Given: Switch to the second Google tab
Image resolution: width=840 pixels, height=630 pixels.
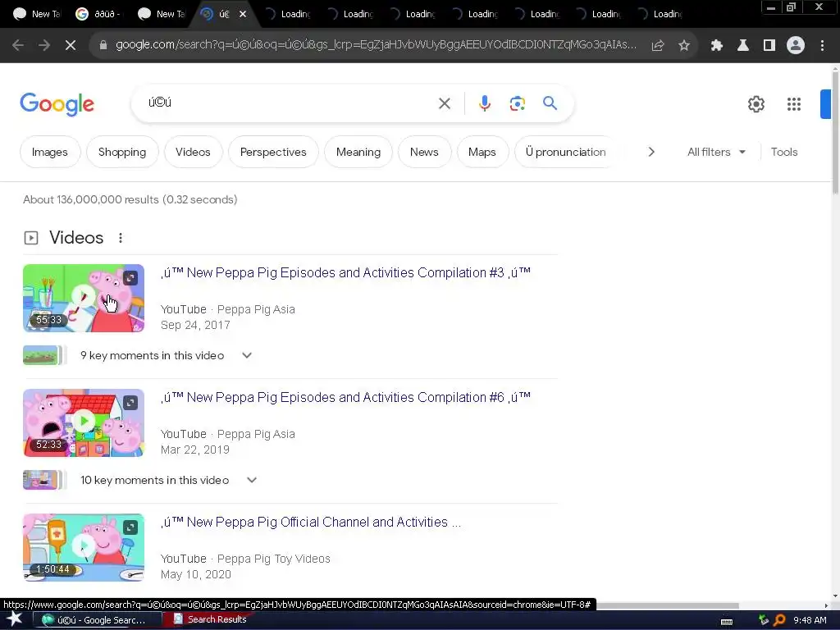Looking at the screenshot, I should click(99, 14).
